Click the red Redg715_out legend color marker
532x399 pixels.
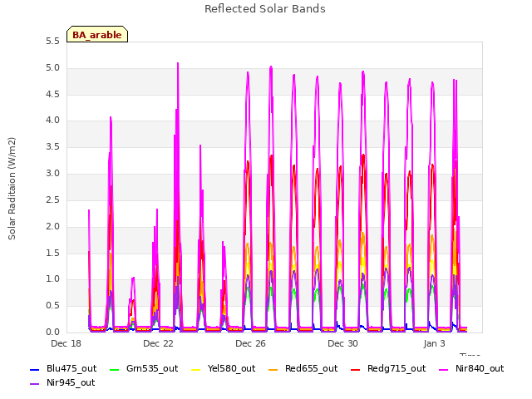[x=356, y=369]
